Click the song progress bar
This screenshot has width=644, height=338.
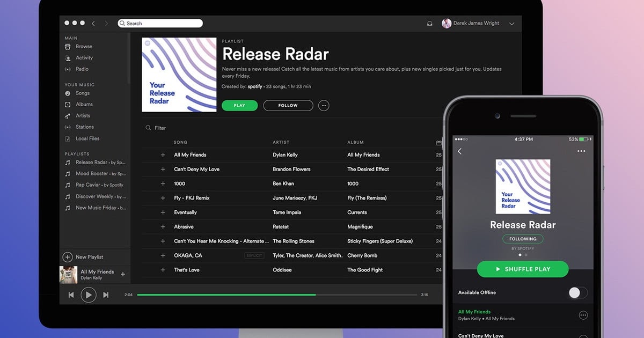point(276,295)
